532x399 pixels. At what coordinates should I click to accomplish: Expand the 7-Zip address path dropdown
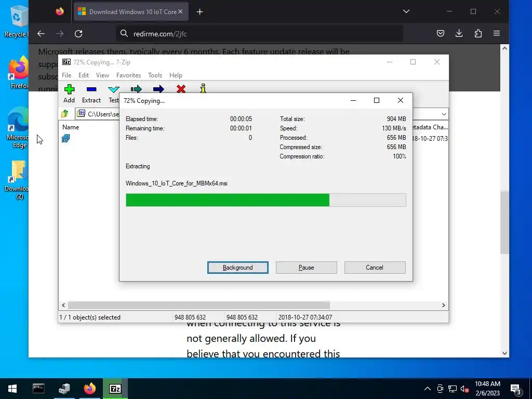click(x=444, y=114)
